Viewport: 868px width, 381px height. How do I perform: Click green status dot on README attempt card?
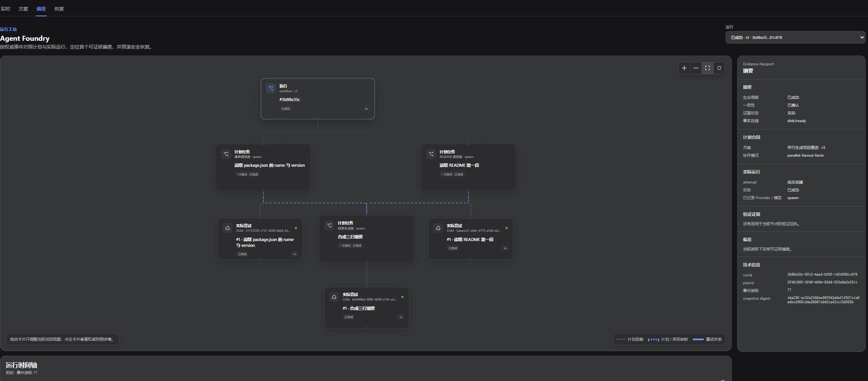[506, 228]
